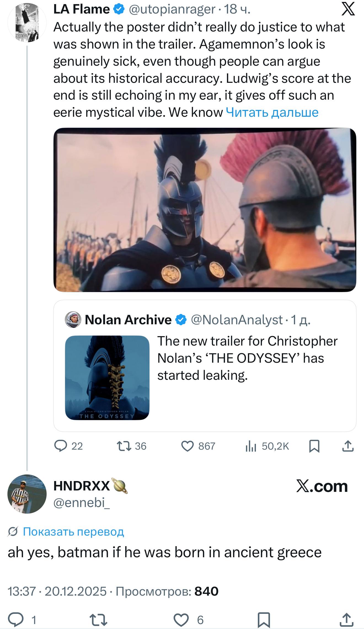
Task: Open @utopianrager profile handle
Action: click(172, 9)
